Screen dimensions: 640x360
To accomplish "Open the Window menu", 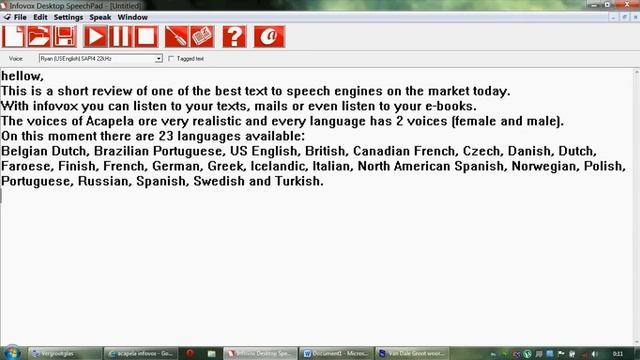I will click(x=133, y=17).
